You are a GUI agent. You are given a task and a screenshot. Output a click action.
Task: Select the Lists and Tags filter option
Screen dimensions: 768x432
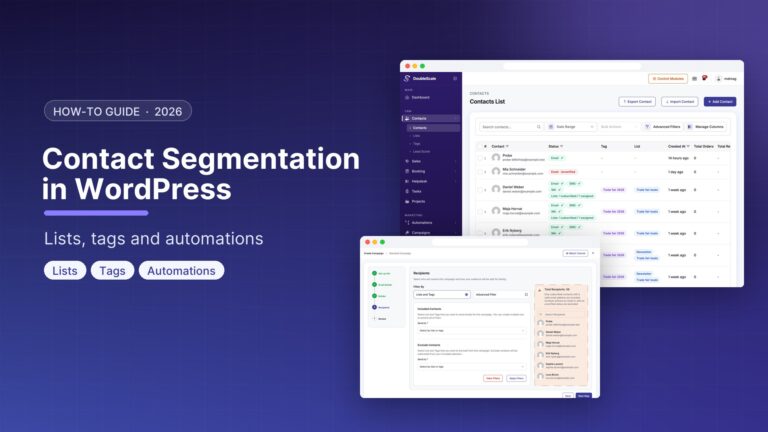(x=442, y=294)
